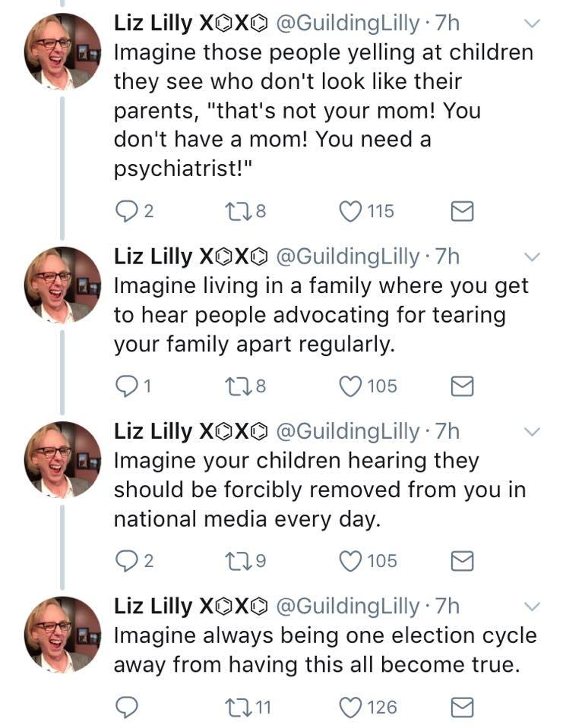Click the 7h timestamp on the third tweet

tap(446, 431)
